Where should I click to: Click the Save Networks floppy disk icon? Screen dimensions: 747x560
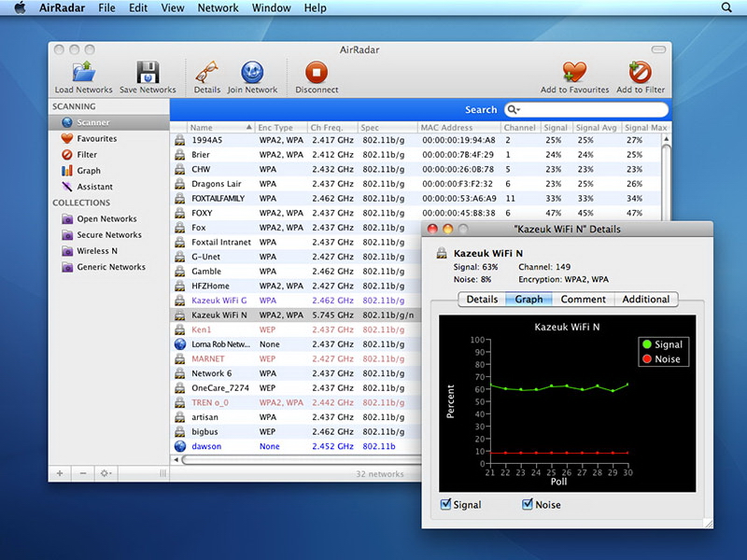pyautogui.click(x=148, y=73)
